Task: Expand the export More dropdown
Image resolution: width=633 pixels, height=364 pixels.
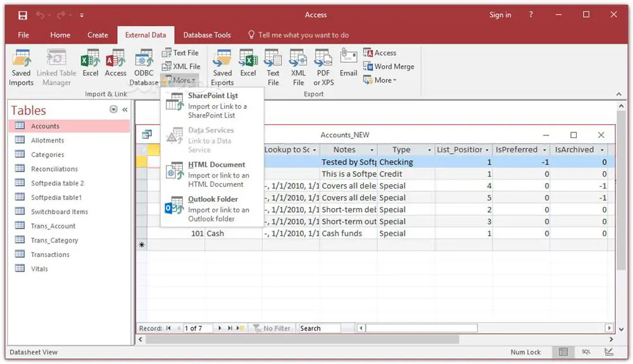Action: pyautogui.click(x=379, y=80)
